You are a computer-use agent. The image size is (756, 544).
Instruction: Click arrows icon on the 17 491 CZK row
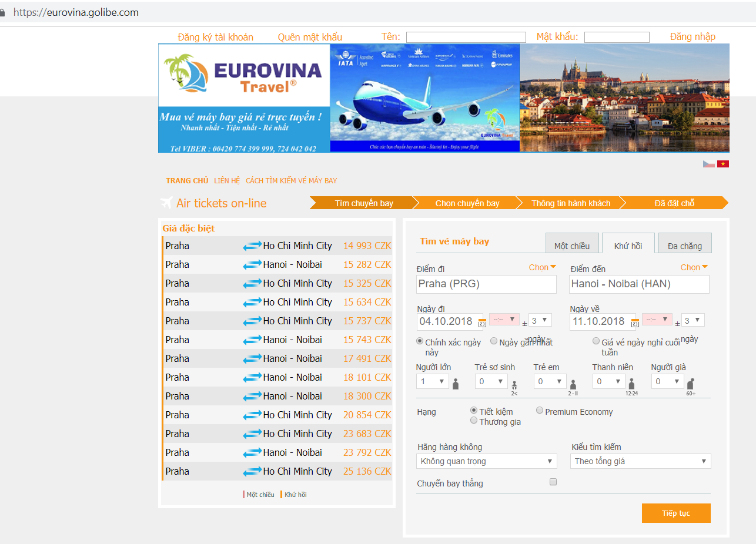(252, 359)
